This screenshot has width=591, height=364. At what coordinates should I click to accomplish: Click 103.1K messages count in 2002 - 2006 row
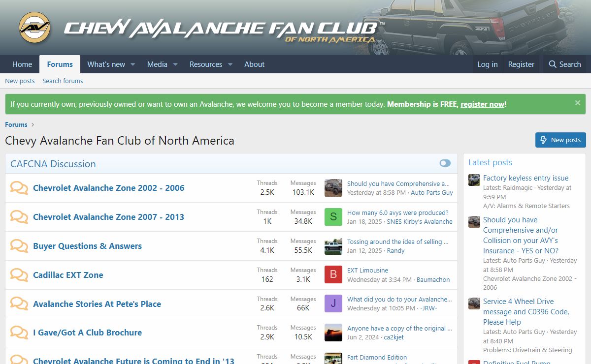tap(303, 192)
